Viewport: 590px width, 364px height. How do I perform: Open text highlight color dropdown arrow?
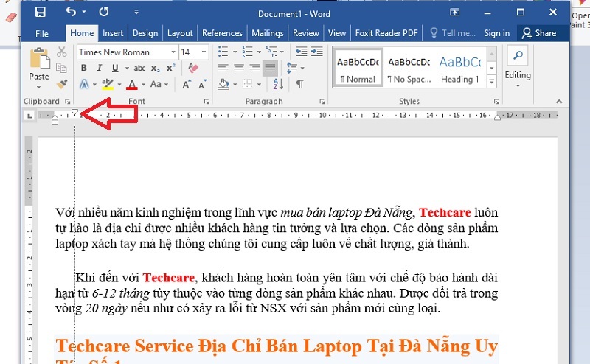119,85
